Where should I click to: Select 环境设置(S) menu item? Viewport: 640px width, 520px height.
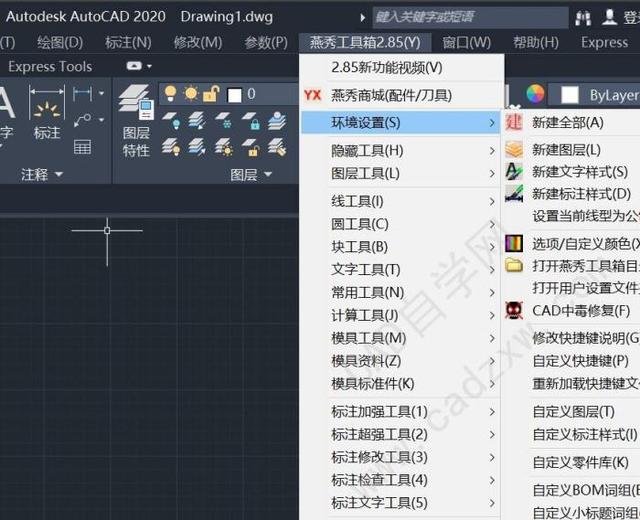401,122
